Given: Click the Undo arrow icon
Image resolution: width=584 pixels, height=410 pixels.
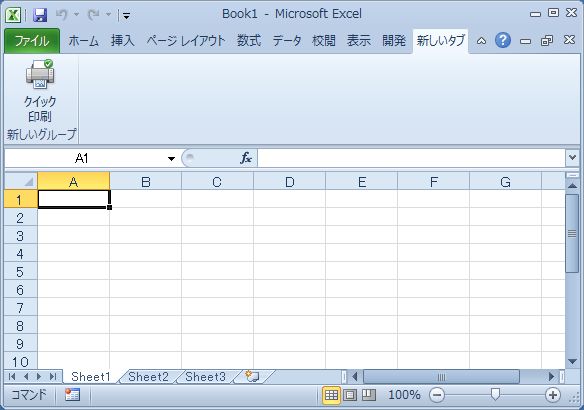Looking at the screenshot, I should [x=61, y=15].
